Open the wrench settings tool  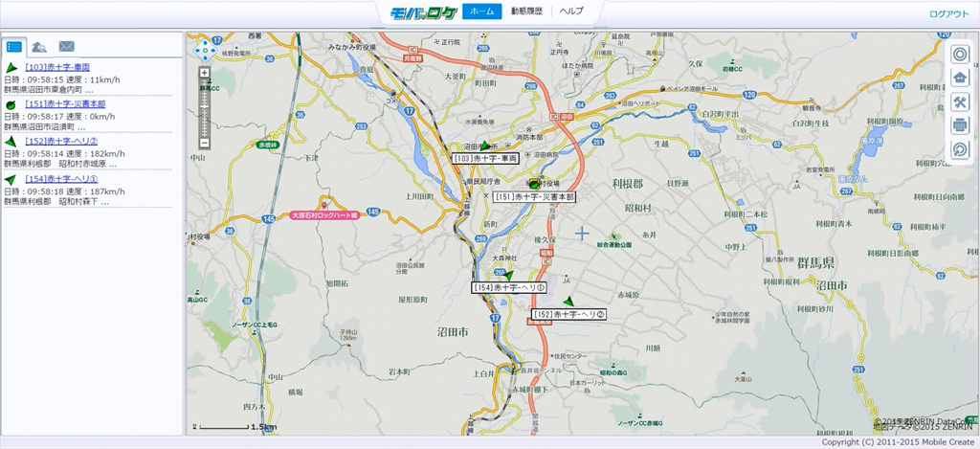[x=960, y=101]
